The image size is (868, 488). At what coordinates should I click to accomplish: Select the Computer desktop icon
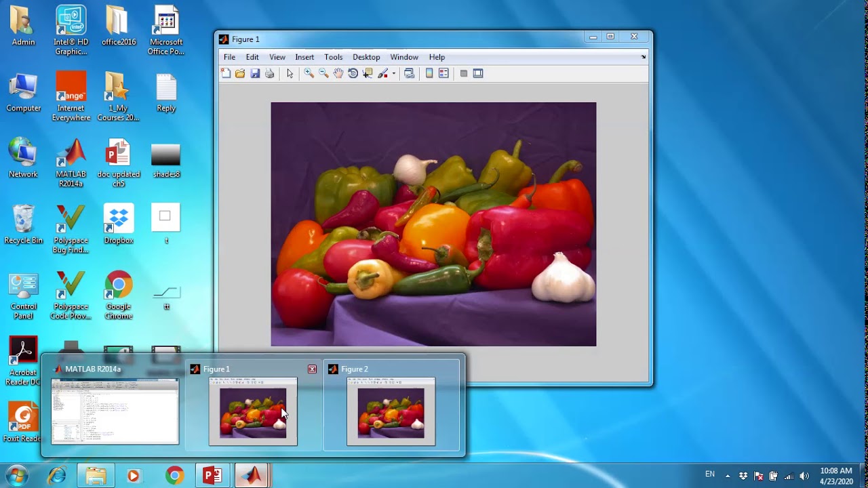(x=24, y=93)
